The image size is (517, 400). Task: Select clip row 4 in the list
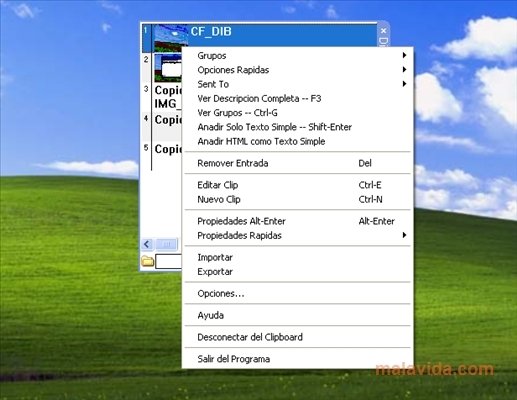pyautogui.click(x=162, y=126)
